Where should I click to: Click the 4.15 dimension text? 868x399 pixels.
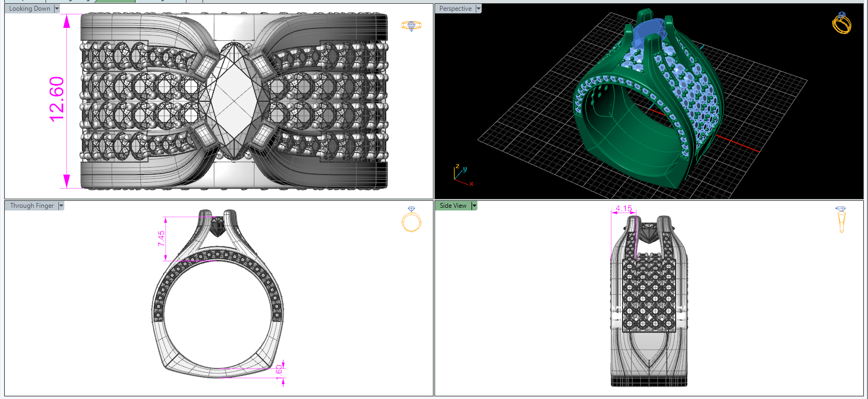tap(624, 209)
